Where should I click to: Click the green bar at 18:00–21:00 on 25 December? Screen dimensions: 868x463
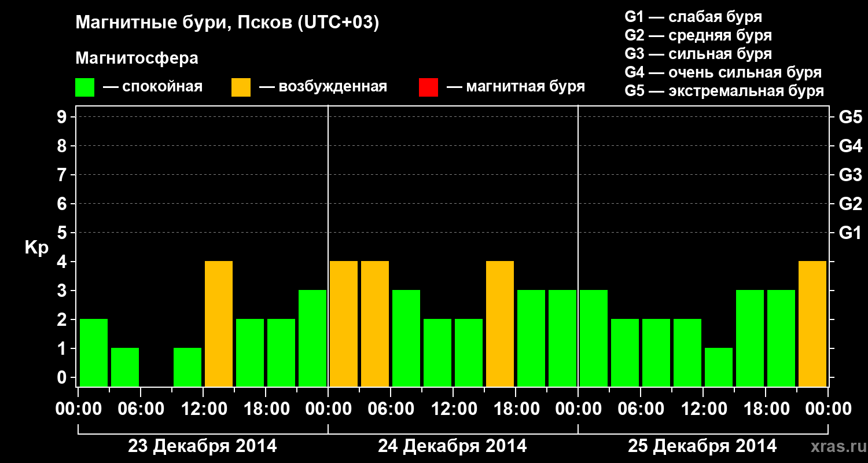[781, 338]
